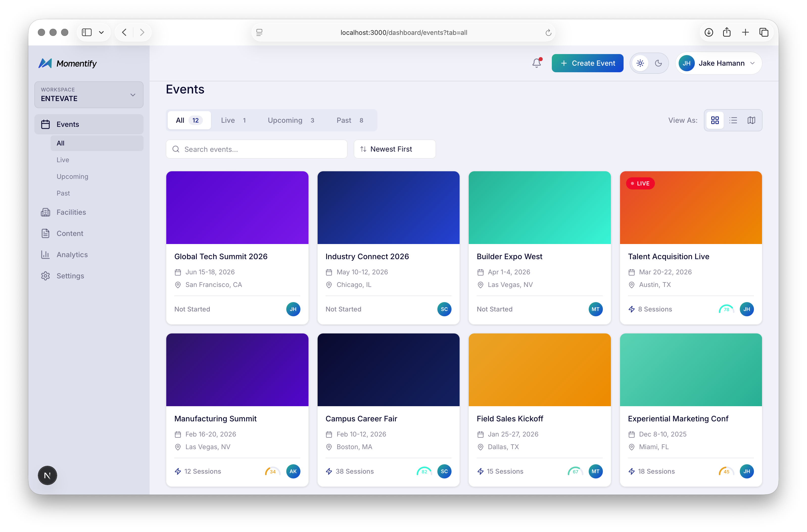Click the Create Event button
The width and height of the screenshot is (807, 532).
(x=587, y=63)
